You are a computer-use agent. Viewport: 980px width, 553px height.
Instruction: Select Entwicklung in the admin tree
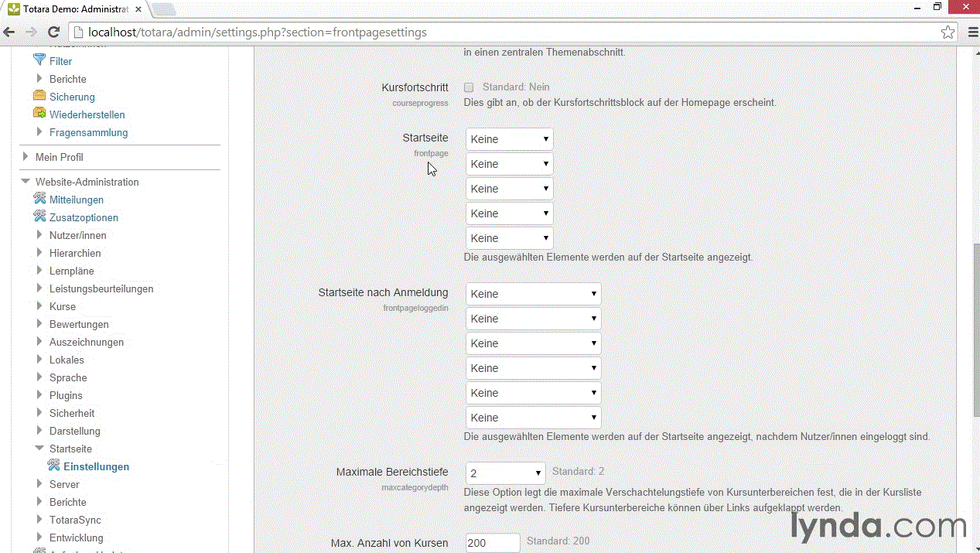(x=77, y=538)
